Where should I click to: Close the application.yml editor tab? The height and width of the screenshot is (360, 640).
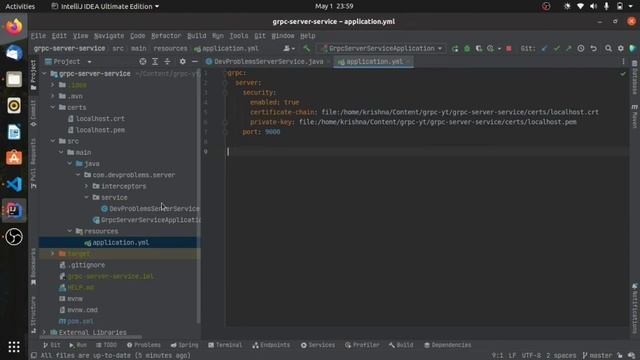[x=408, y=62]
